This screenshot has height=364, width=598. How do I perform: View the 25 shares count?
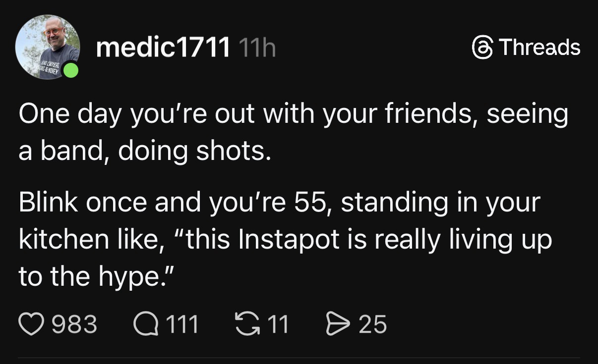pos(372,324)
